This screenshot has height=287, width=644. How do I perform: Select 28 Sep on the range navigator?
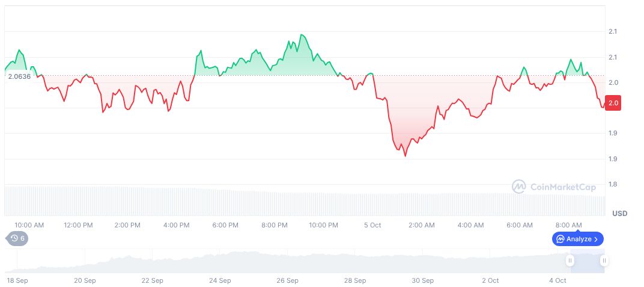[355, 280]
